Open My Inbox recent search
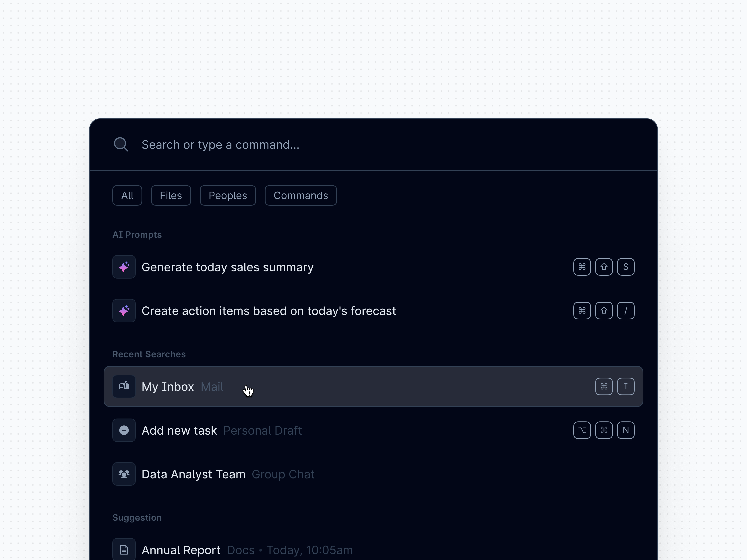 pyautogui.click(x=373, y=386)
